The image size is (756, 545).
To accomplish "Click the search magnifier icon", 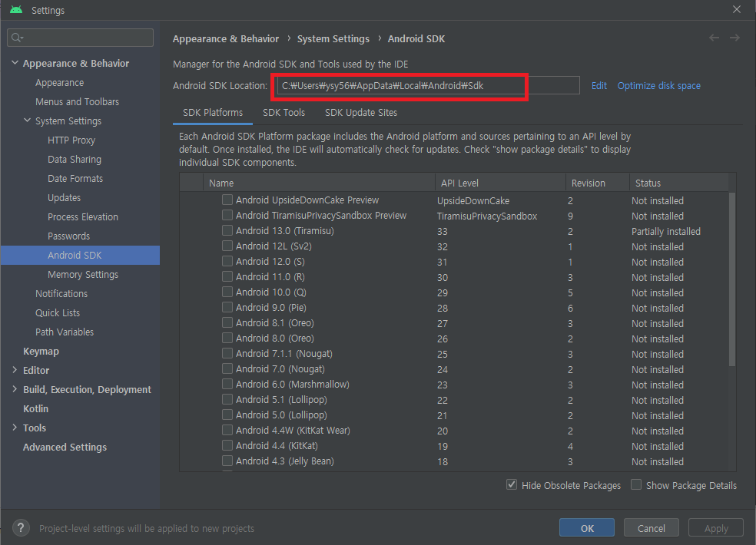I will click(17, 38).
